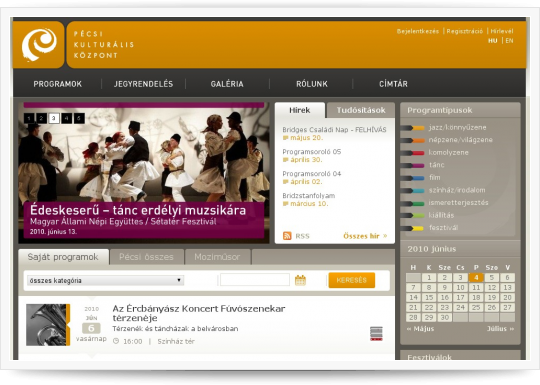
Task: Select the Saját programok tab
Action: tap(63, 257)
